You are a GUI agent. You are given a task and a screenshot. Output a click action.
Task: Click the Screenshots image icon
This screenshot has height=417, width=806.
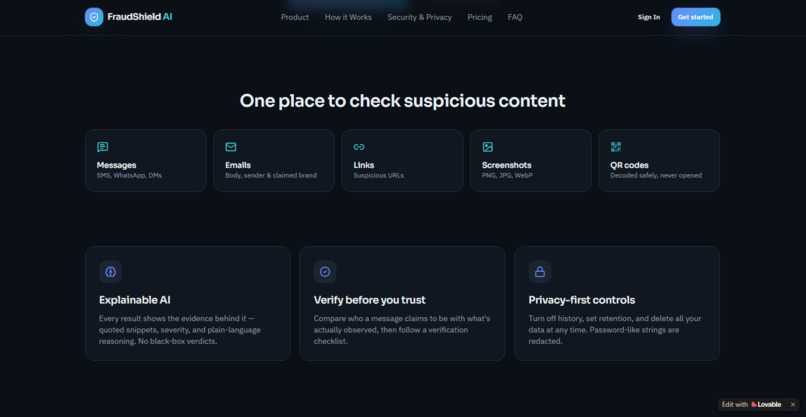point(487,147)
